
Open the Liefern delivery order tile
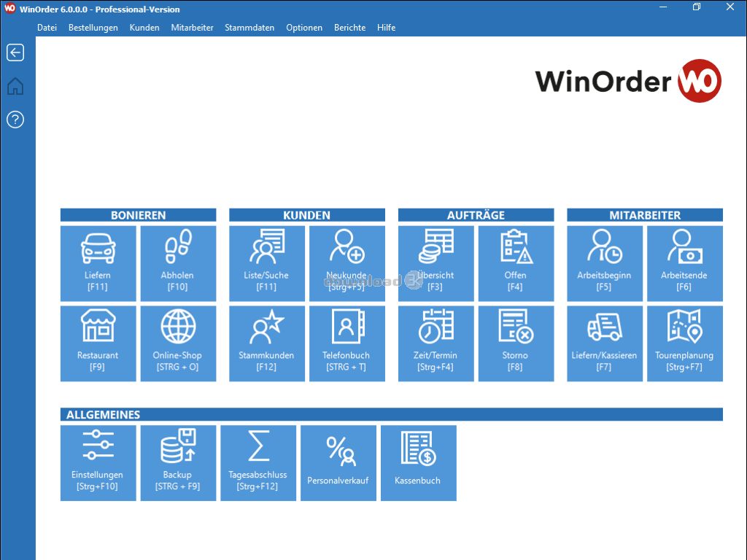coord(98,263)
